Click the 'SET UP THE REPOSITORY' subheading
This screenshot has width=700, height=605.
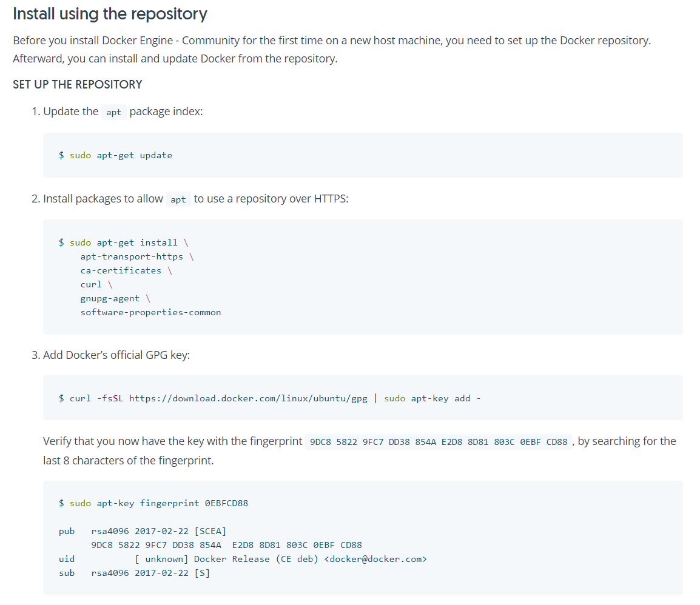click(x=78, y=84)
